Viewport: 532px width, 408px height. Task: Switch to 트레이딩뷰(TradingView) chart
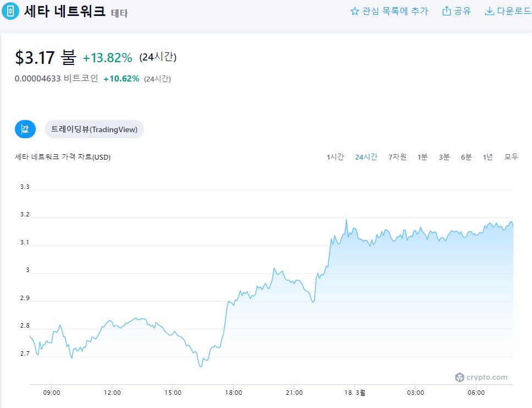coord(94,129)
